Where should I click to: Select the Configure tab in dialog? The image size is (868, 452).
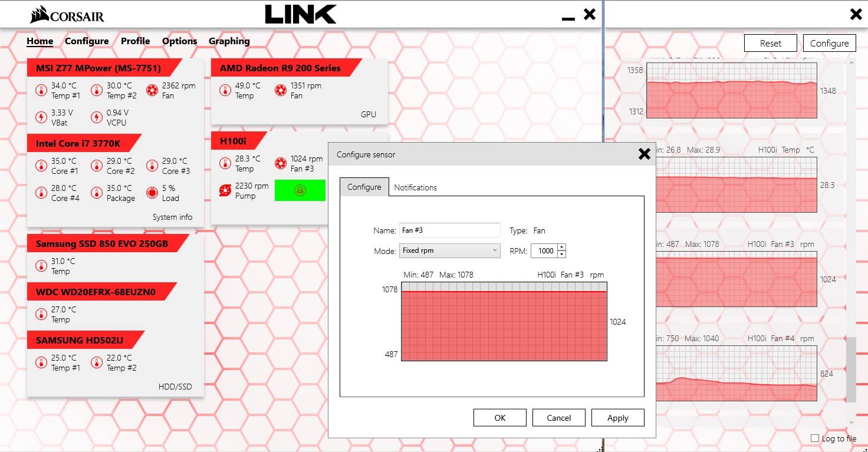(364, 187)
